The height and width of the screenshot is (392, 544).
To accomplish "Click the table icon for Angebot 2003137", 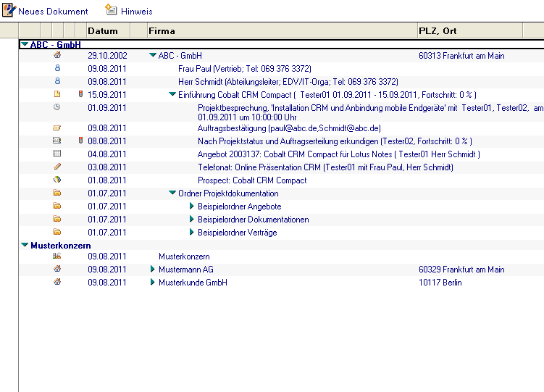I will (x=57, y=154).
